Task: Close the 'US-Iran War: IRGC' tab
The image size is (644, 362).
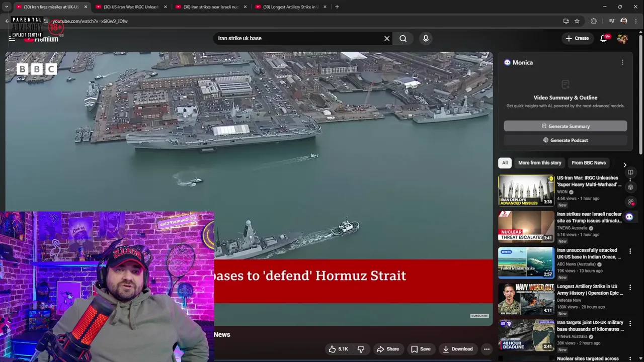Action: click(165, 7)
